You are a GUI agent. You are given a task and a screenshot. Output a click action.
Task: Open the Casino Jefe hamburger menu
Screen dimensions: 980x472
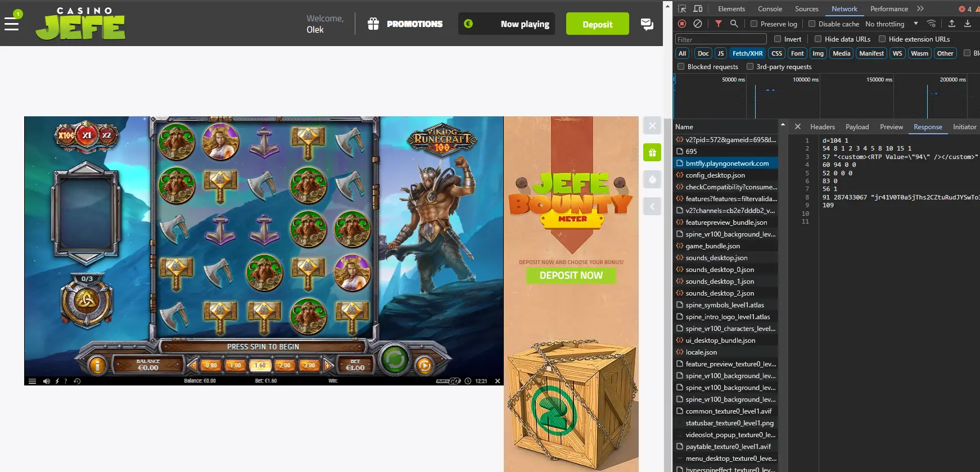[12, 24]
